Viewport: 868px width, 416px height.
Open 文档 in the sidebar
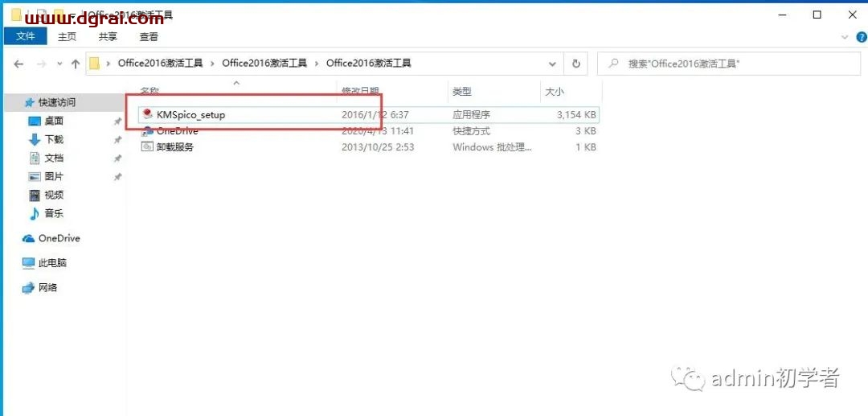[x=54, y=158]
